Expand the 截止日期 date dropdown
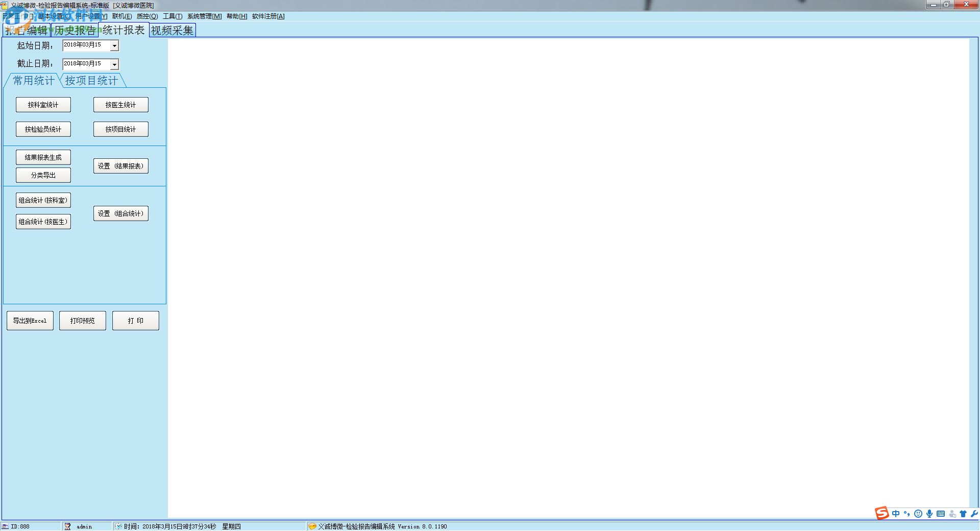 (114, 64)
